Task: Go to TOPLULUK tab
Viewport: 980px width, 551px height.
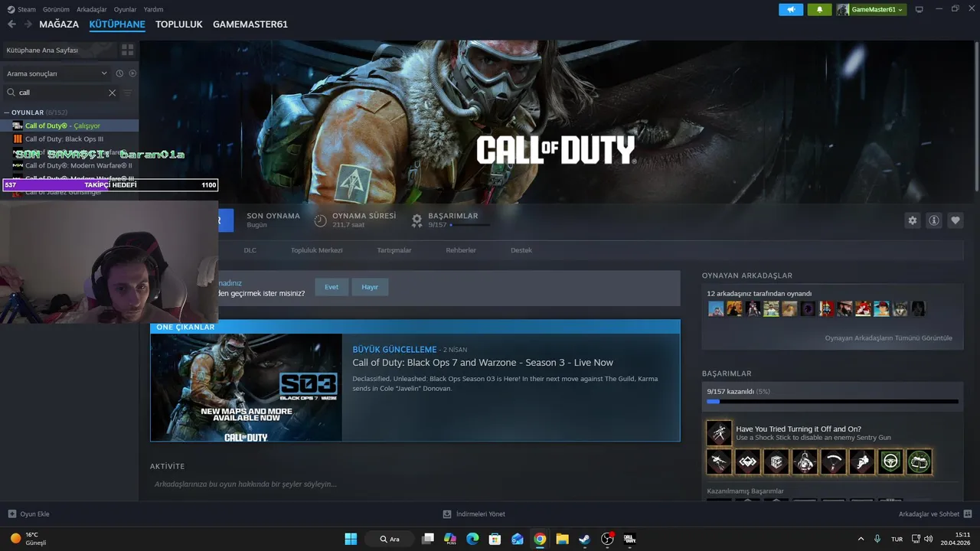Action: [x=179, y=24]
